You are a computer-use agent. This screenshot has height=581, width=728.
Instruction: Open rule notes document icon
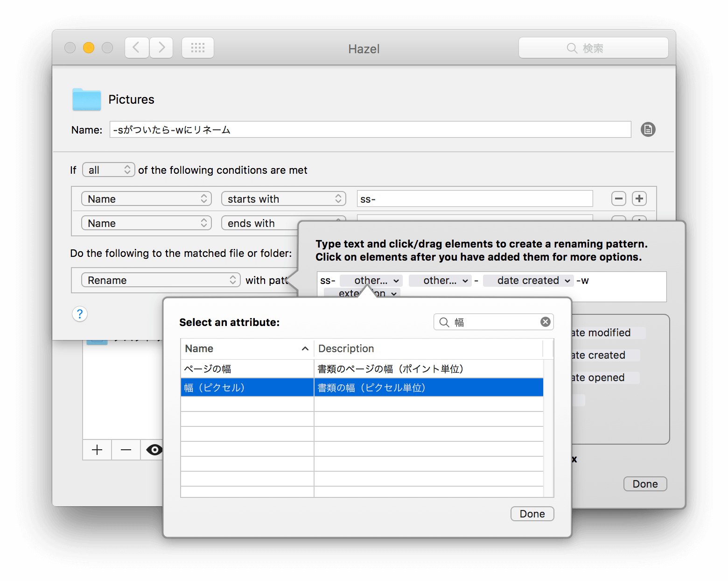(648, 129)
